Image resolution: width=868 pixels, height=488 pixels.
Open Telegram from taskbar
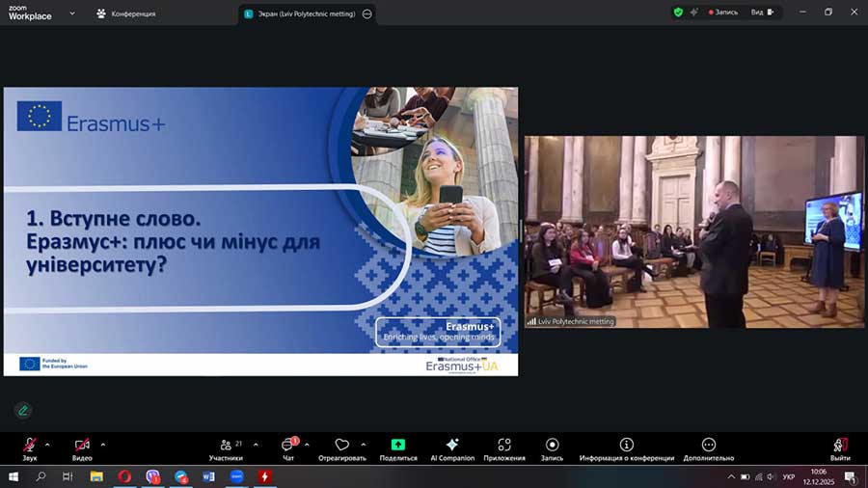pos(181,476)
